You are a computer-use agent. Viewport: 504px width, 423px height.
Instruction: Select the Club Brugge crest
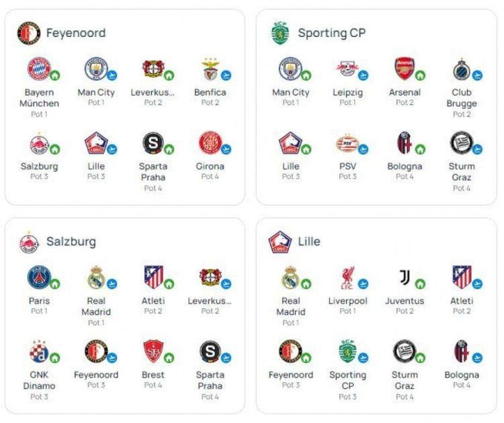(x=462, y=69)
